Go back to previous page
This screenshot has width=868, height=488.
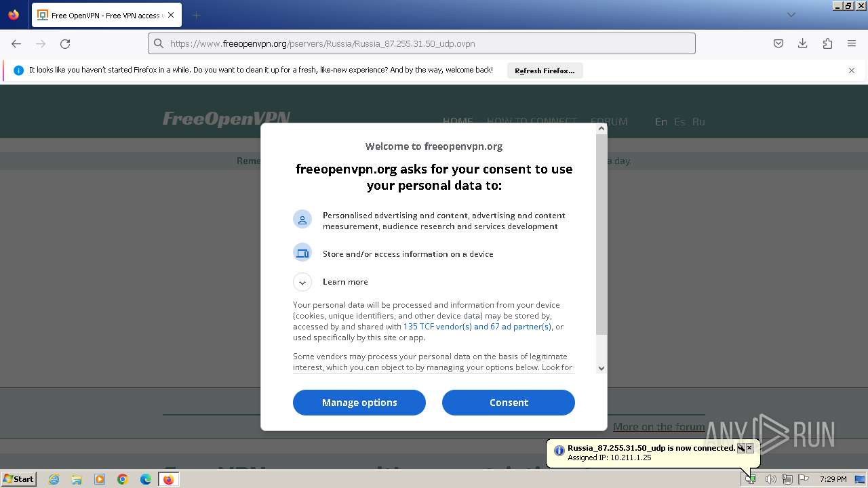16,43
